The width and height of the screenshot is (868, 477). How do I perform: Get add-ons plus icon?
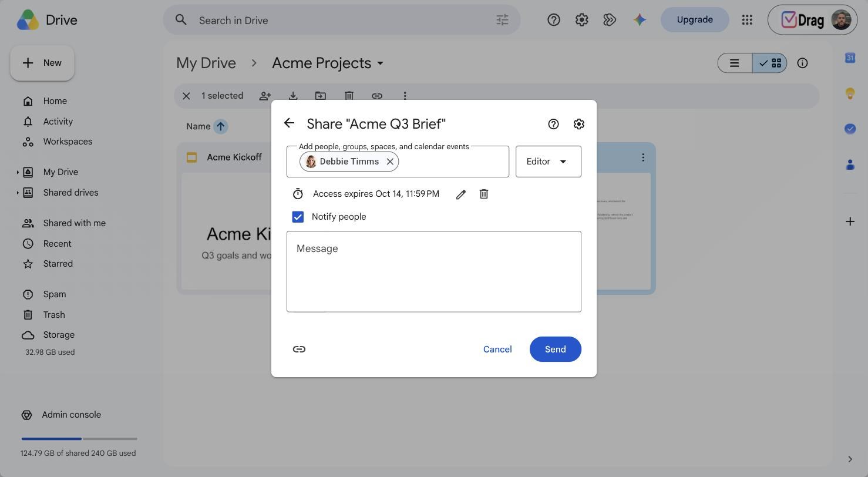point(850,221)
